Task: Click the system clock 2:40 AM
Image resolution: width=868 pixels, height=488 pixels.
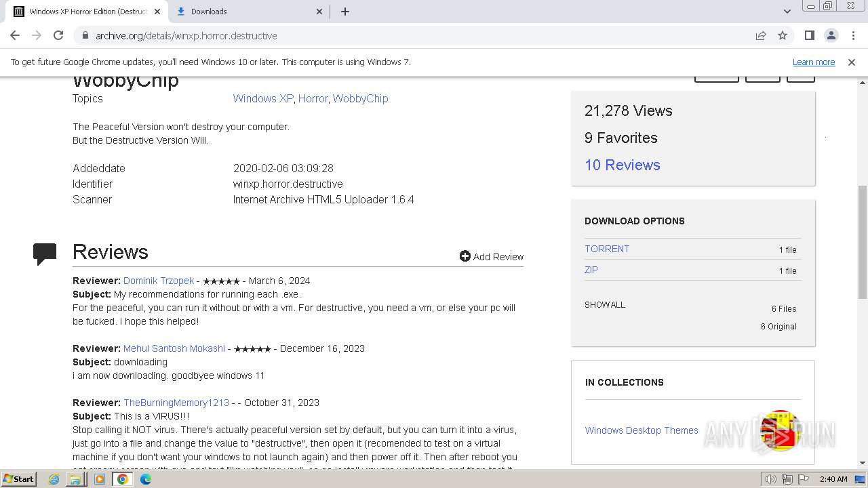Action: 833,479
